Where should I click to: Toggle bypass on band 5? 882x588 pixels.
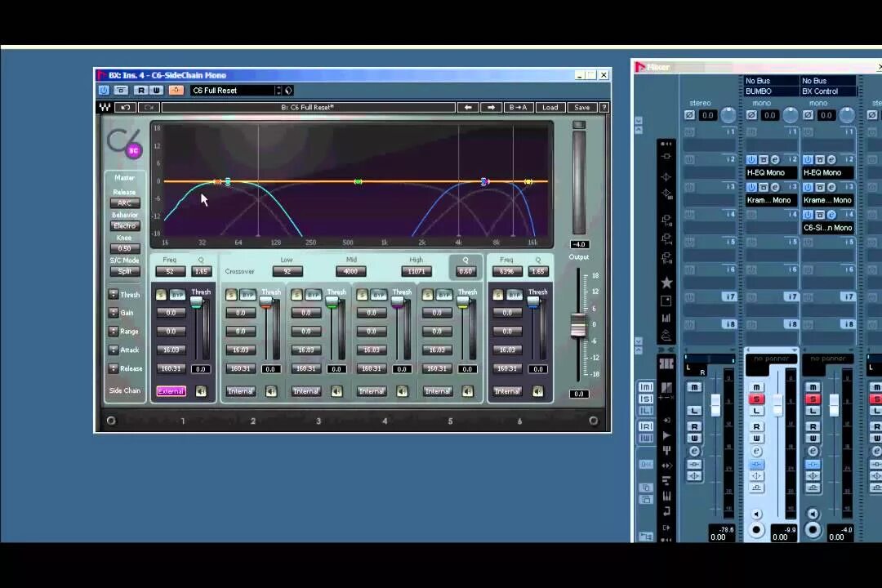pos(444,295)
